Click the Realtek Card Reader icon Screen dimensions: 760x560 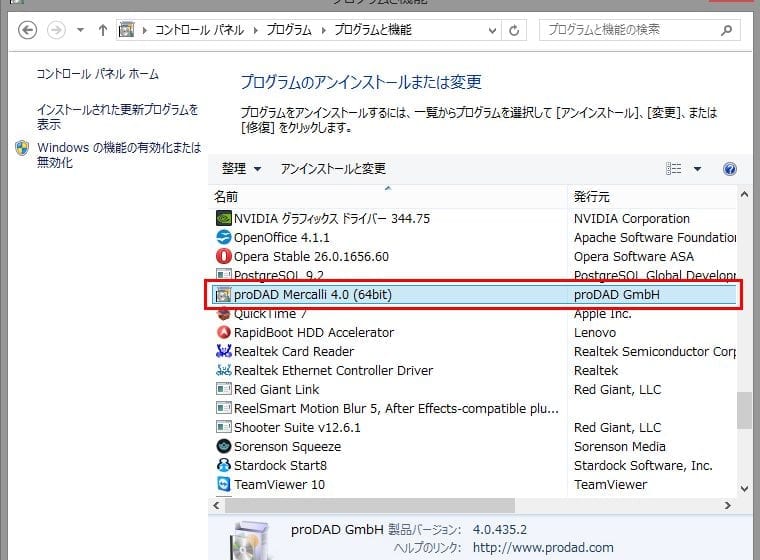pyautogui.click(x=223, y=351)
